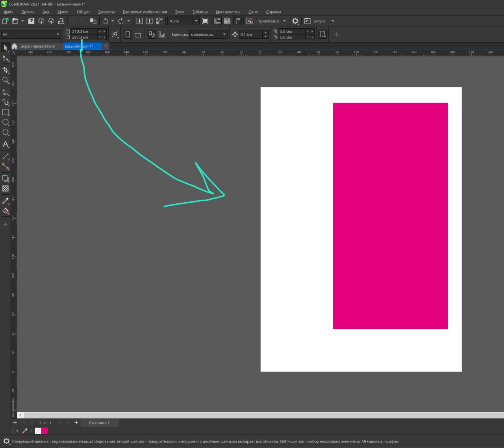Click magenta swatch in document palette
The image size is (504, 448).
tap(44, 431)
